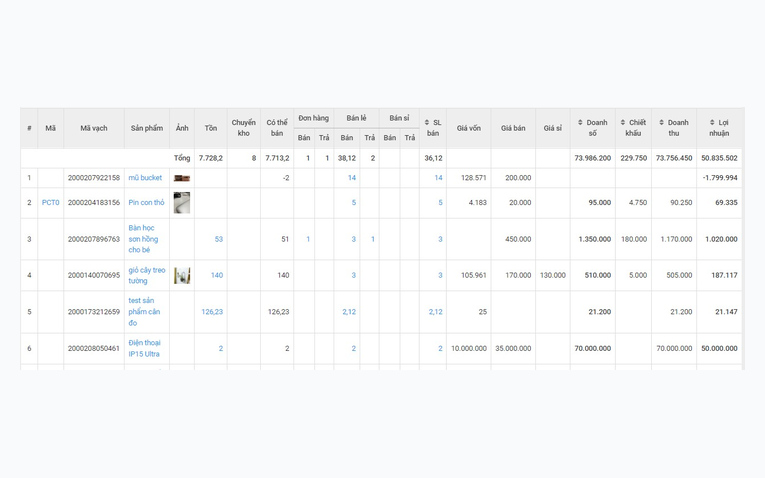Click stock value 126,23 link
The width and height of the screenshot is (765, 478).
click(x=212, y=312)
